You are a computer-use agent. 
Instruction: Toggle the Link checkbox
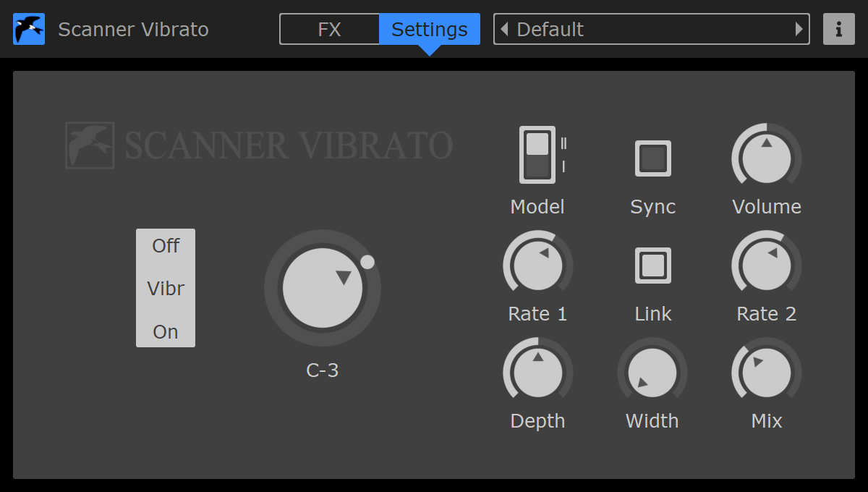click(653, 266)
